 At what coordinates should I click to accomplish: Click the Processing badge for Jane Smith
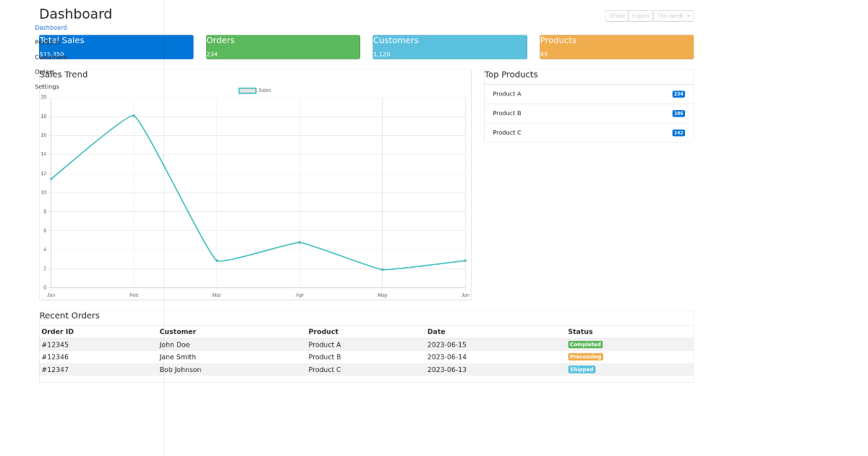584,356
